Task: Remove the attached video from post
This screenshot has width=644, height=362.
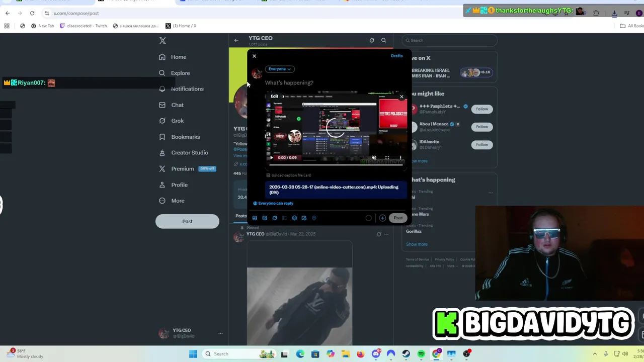Action: pos(401,97)
